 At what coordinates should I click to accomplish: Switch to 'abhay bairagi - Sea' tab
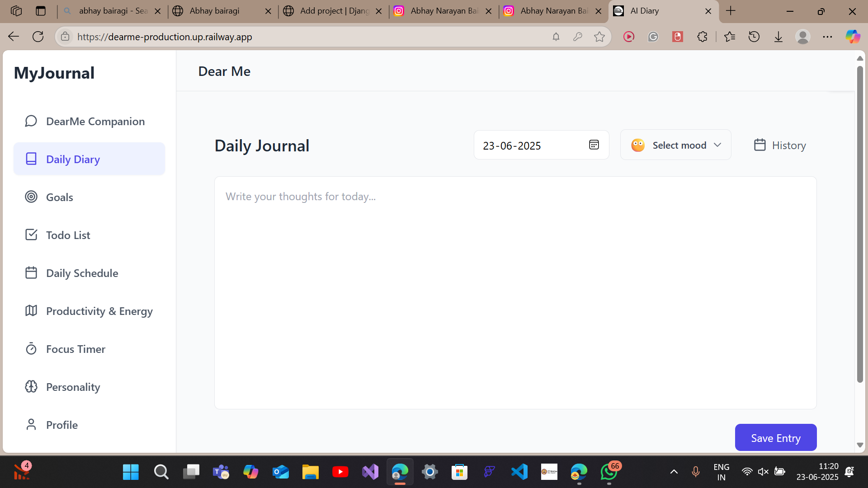click(x=112, y=11)
